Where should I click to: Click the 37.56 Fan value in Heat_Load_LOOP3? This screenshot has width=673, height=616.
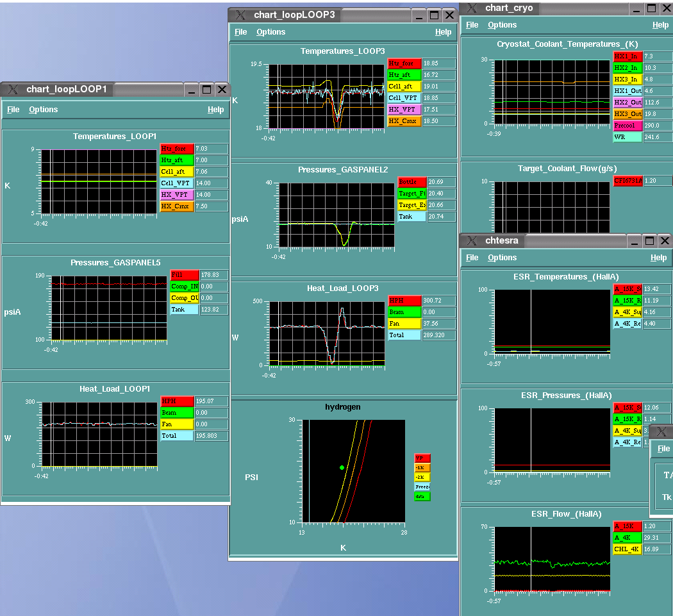[x=438, y=324]
